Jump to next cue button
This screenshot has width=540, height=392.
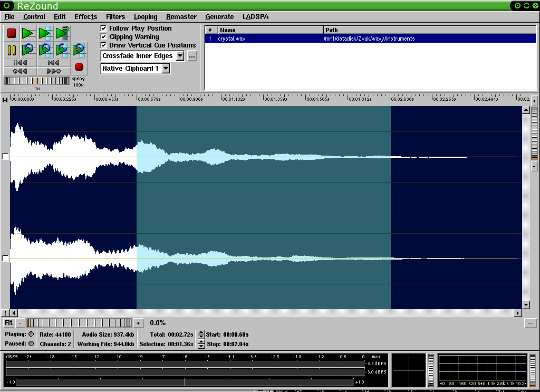(53, 71)
